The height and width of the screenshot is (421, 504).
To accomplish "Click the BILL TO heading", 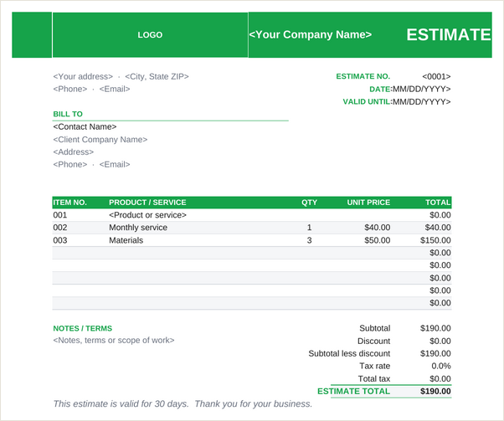I will pyautogui.click(x=68, y=114).
